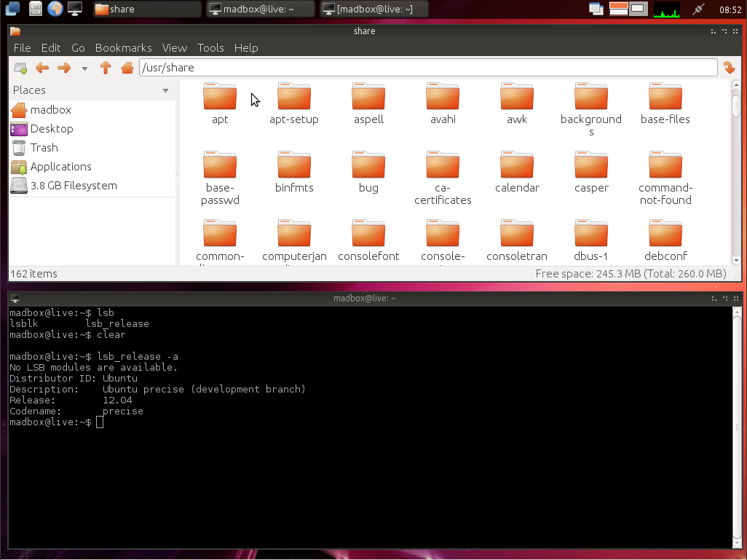Open the Tools menu
The image size is (747, 560).
[210, 47]
